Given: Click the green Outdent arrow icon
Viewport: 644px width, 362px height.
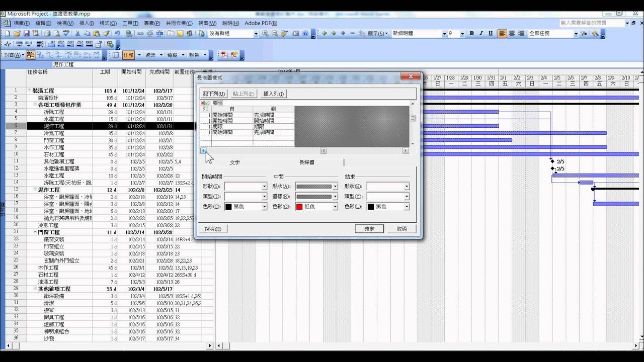Looking at the screenshot, I should (x=324, y=33).
